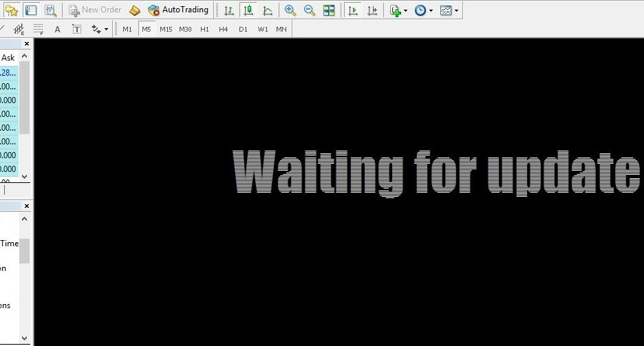Expand the Indicators dropdown arrow
Image resolution: width=644 pixels, height=346 pixels.
[x=405, y=11]
